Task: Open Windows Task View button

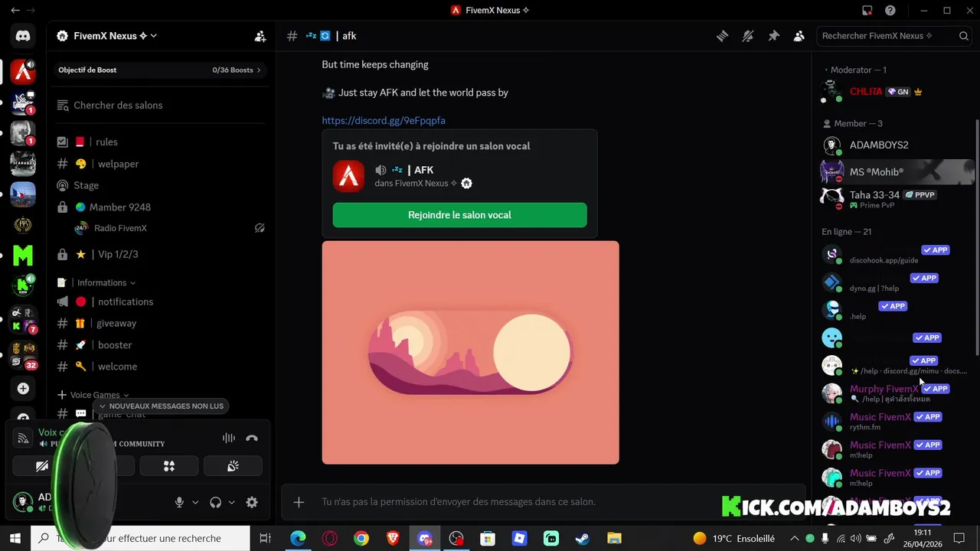Action: [x=265, y=539]
